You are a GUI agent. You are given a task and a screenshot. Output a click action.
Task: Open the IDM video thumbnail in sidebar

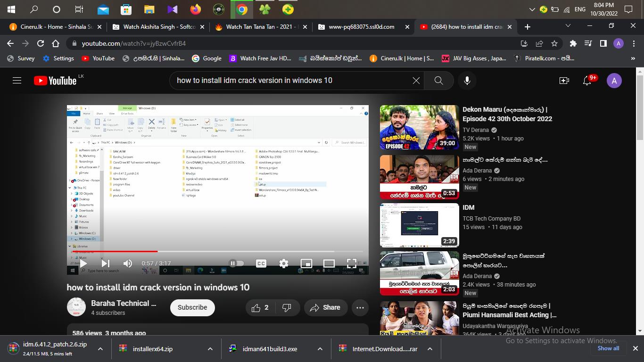pyautogui.click(x=419, y=225)
